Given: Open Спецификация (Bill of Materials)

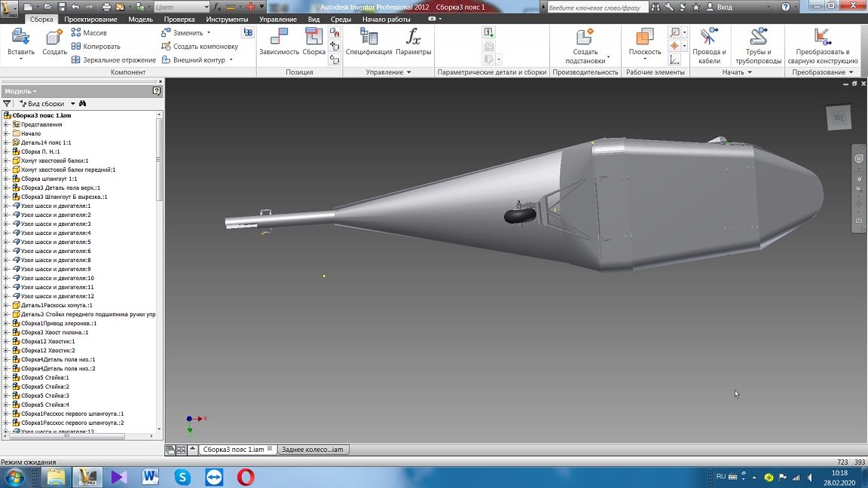Looking at the screenshot, I should click(368, 38).
